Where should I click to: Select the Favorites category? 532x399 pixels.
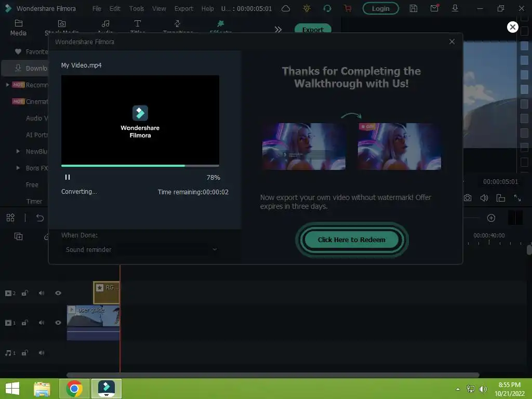(x=31, y=51)
